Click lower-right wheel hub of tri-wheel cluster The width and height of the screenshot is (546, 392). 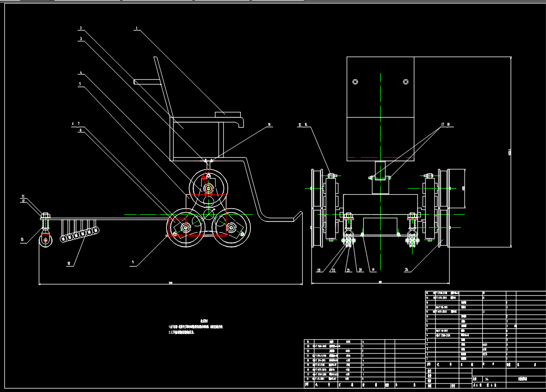pyautogui.click(x=231, y=227)
